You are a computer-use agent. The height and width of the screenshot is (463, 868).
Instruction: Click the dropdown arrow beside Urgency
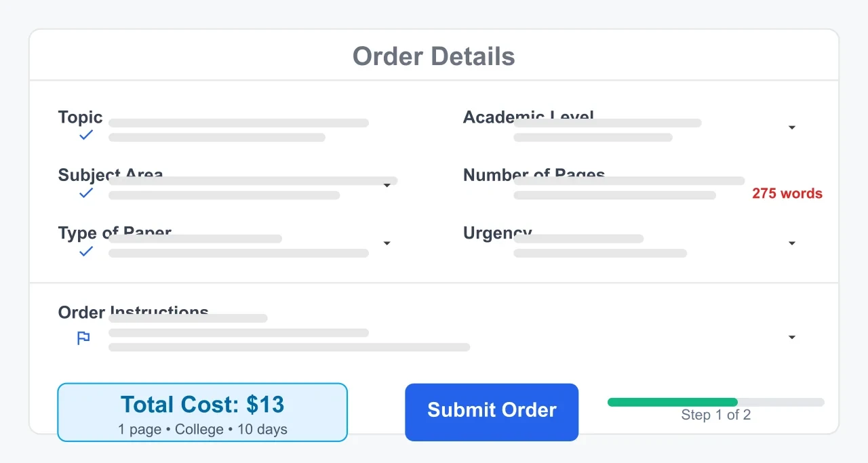[x=791, y=243]
